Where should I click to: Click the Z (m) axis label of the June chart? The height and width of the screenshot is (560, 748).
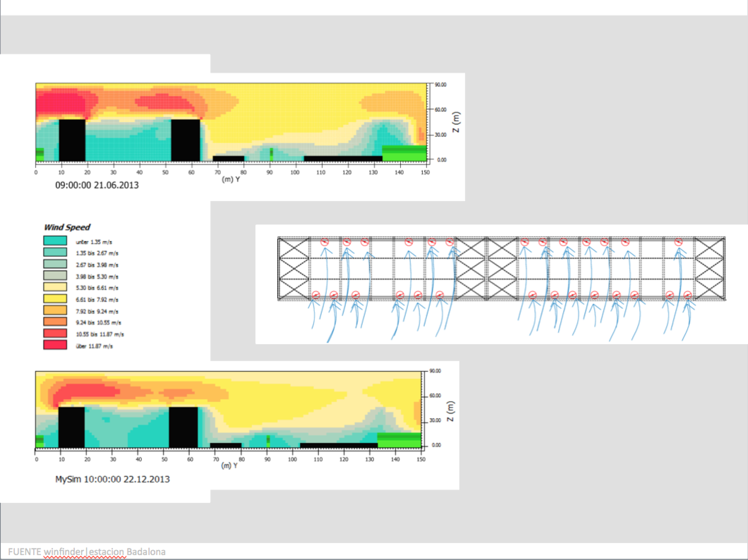click(457, 122)
